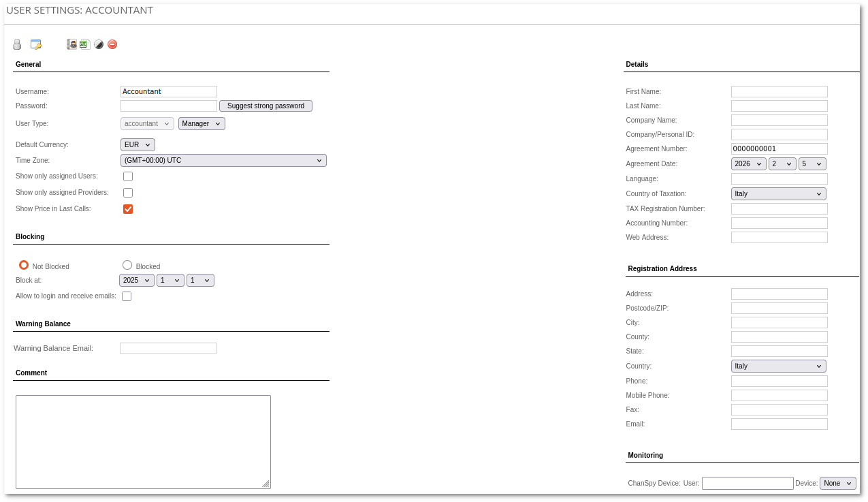Viewport: 868px width, 502px height.
Task: Open the Manager user type dropdown
Action: tap(202, 123)
